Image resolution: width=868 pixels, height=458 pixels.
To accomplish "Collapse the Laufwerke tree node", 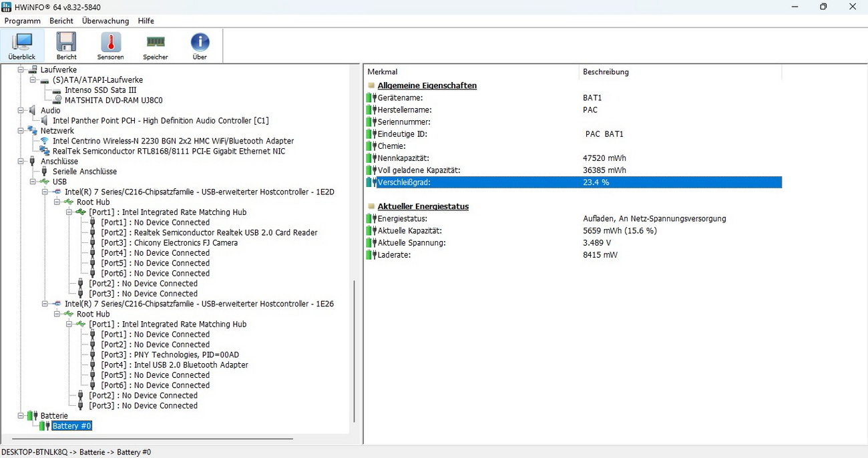I will tap(21, 69).
